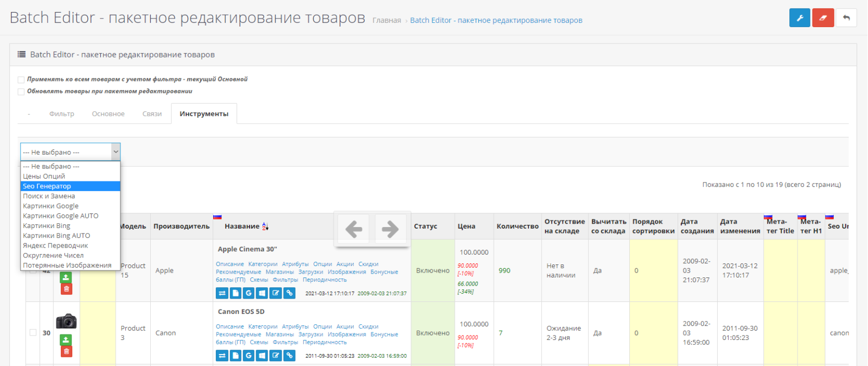
Task: Click Периодичность link under Apple Cinema 30"
Action: (x=324, y=280)
